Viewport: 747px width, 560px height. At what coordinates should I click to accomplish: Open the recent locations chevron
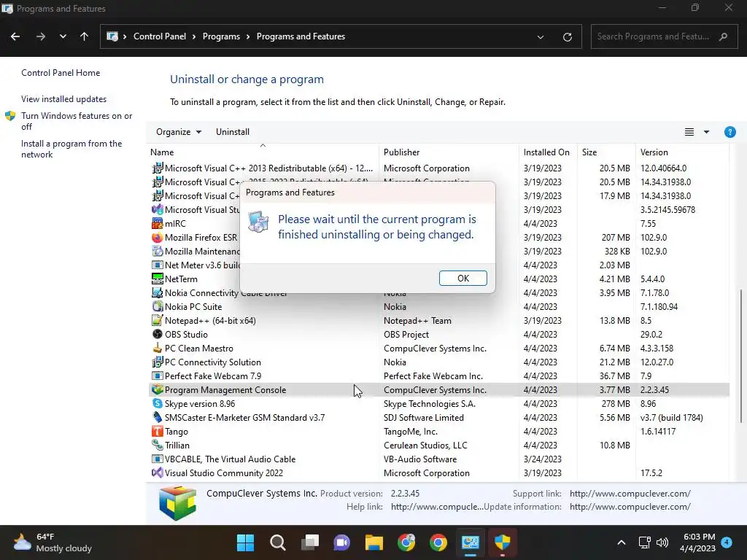click(63, 36)
